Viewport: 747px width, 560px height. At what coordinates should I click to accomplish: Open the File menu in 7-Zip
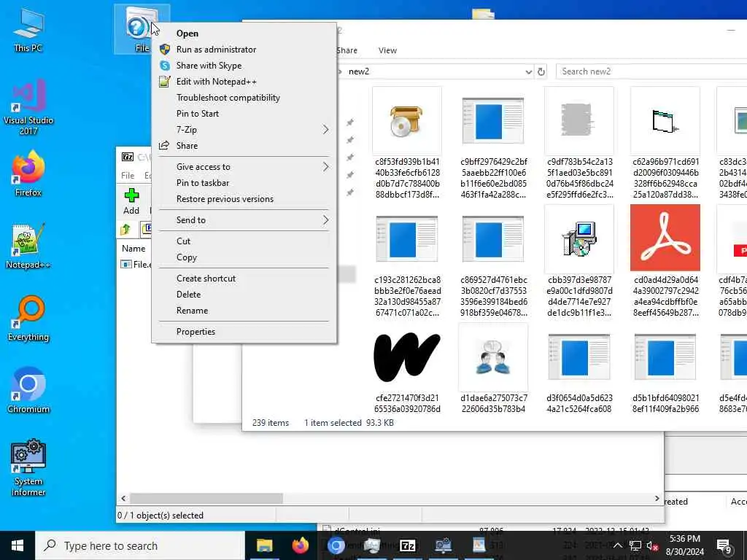128,175
